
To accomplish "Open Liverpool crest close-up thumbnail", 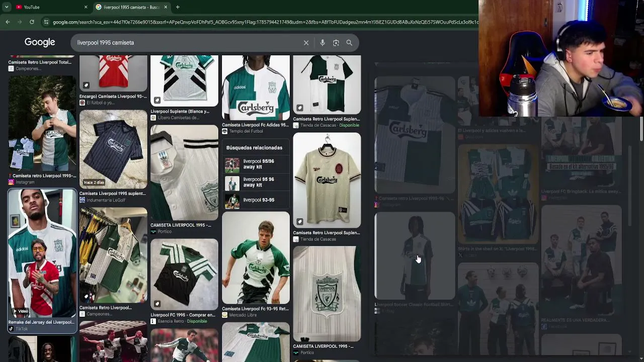I will click(327, 294).
